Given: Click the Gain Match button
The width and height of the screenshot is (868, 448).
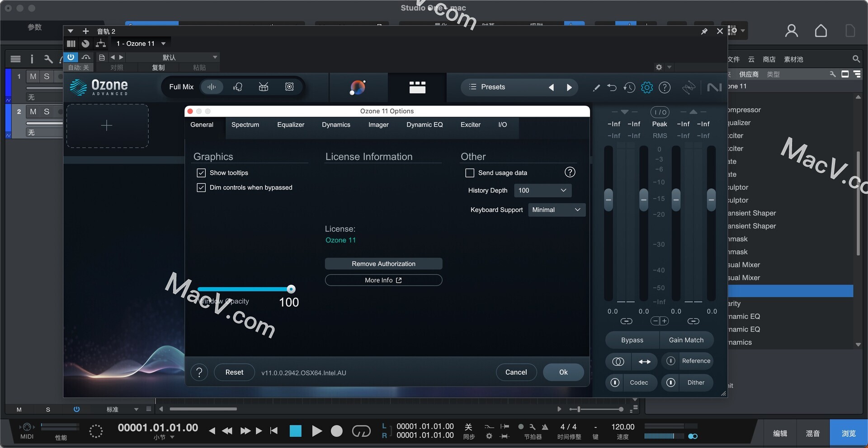Looking at the screenshot, I should coord(686,340).
